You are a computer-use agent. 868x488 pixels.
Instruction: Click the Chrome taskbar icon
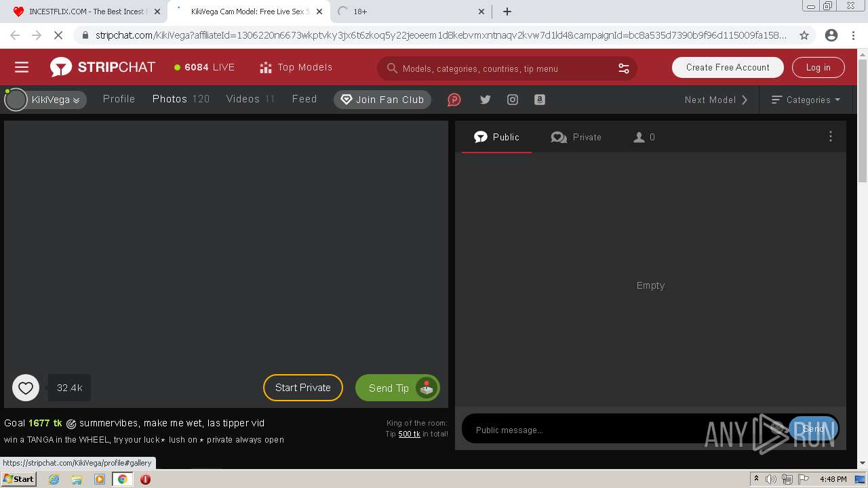[122, 479]
